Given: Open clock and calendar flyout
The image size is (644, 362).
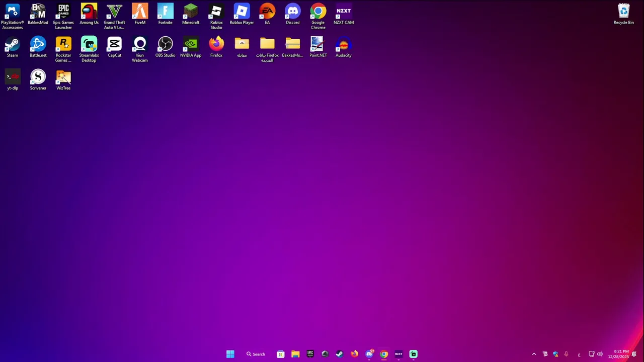Looking at the screenshot, I should coord(618,354).
